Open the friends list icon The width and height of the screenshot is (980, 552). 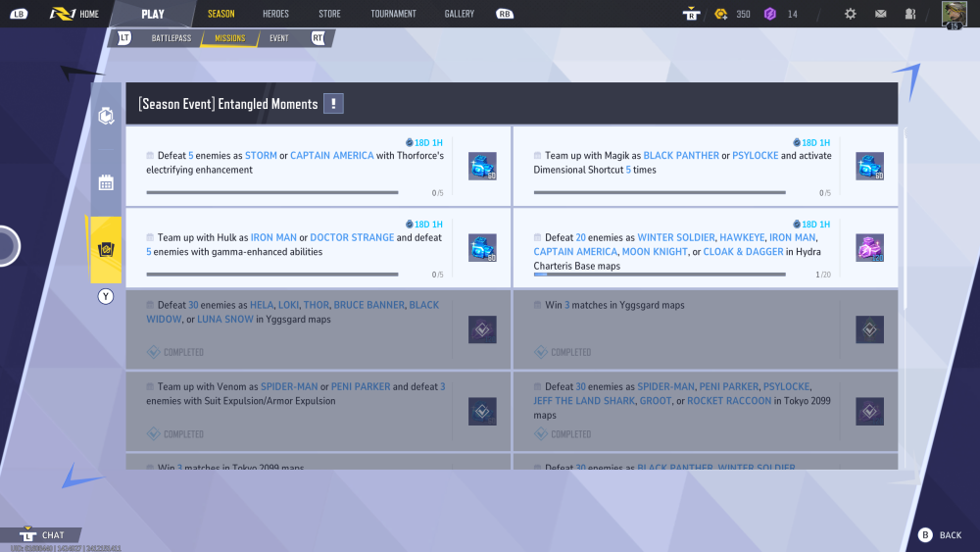910,14
